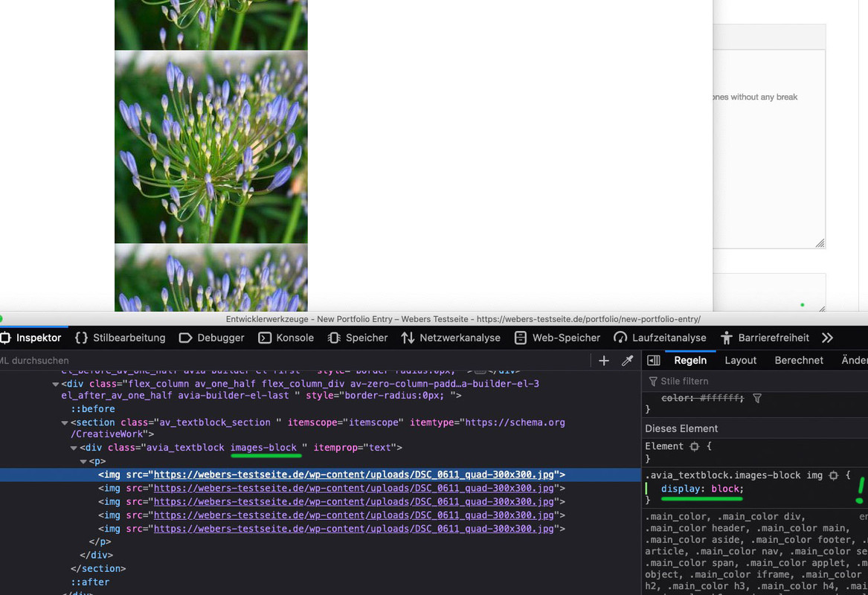Viewport: 868px width, 595px height.
Task: Select the closing </p> tag row
Action: [x=100, y=542]
